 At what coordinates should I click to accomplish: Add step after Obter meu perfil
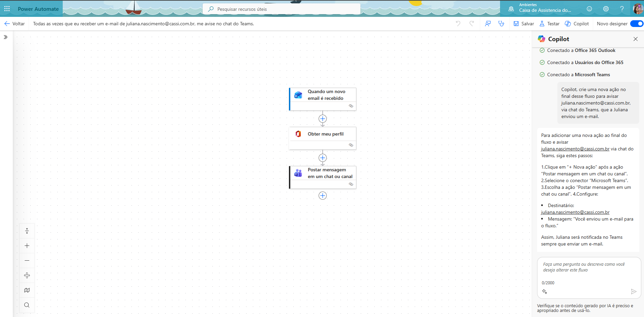pyautogui.click(x=323, y=158)
